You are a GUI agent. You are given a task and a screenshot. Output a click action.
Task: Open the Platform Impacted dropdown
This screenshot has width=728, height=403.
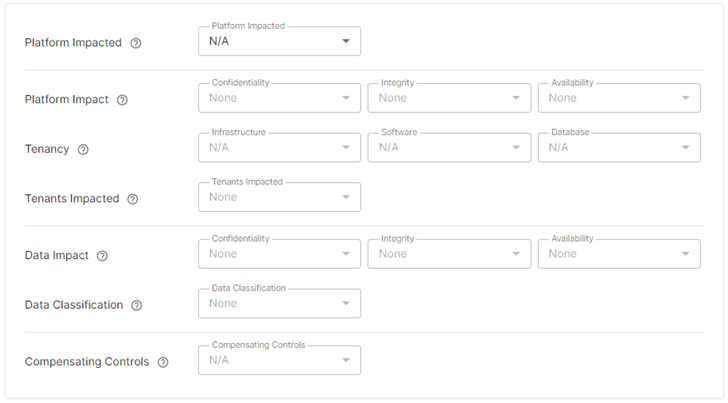[280, 41]
